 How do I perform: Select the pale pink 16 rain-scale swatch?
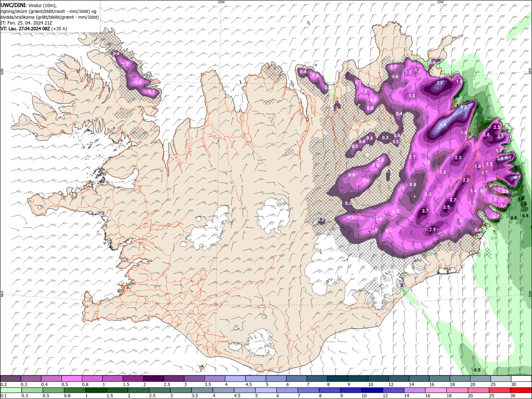click(436, 390)
